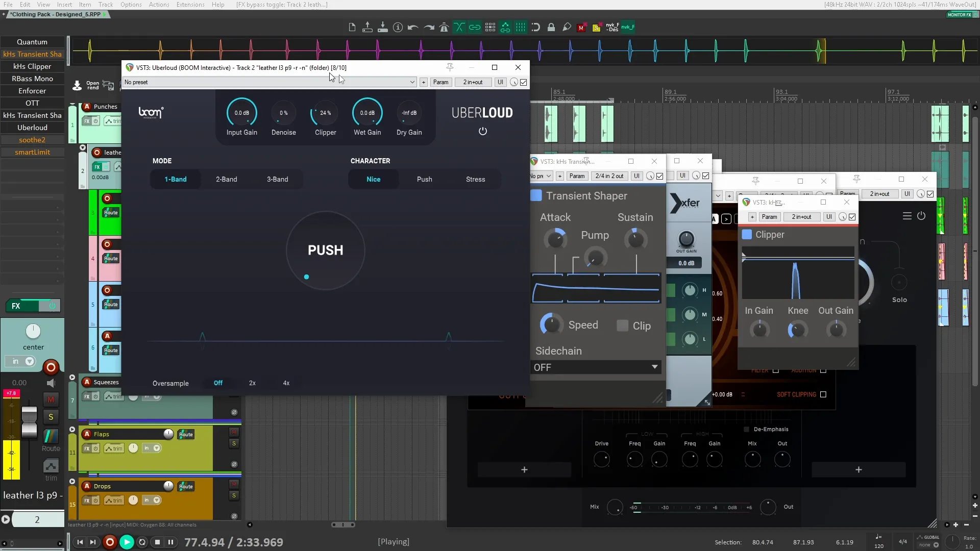Open Sidechain OFF dropdown
The height and width of the screenshot is (551, 980).
(596, 367)
